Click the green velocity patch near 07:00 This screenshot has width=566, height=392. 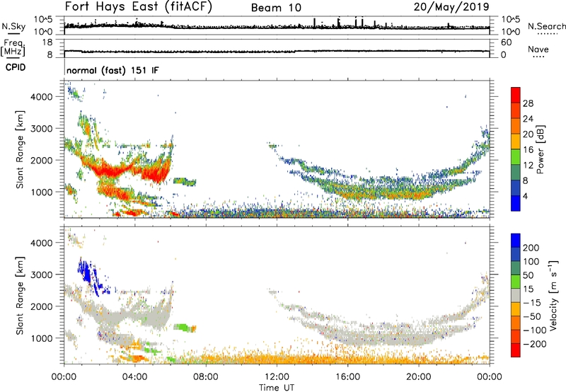[x=184, y=328]
